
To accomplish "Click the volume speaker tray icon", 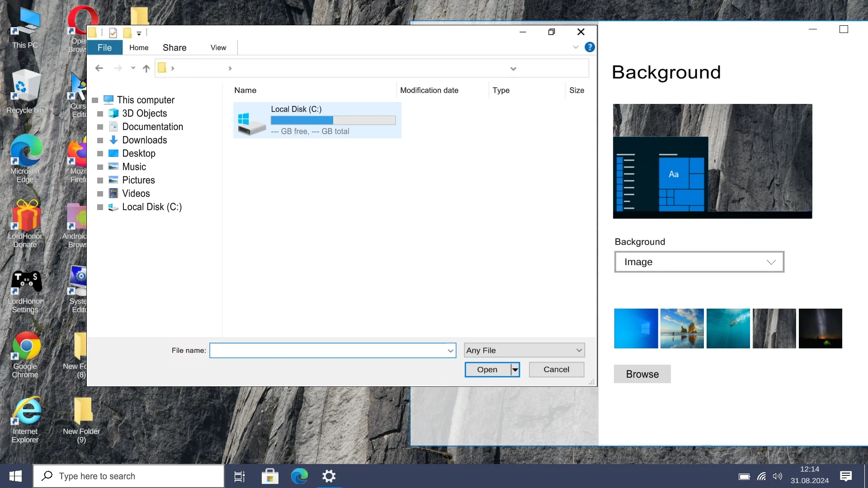I will pyautogui.click(x=777, y=476).
